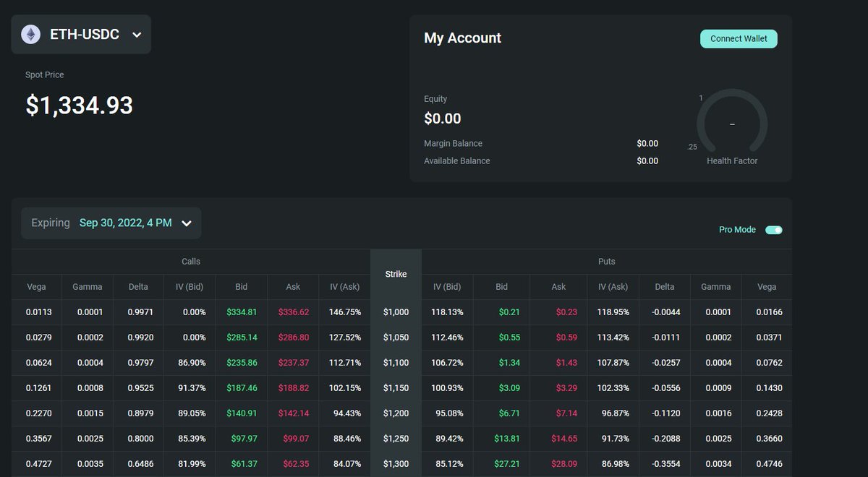The height and width of the screenshot is (477, 868).
Task: Click put bid $27.21
Action: [x=508, y=464]
